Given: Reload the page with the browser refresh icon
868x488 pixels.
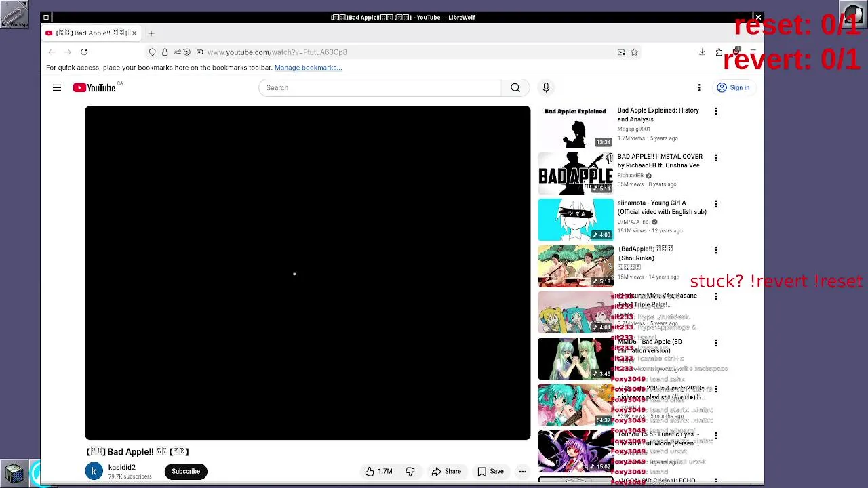Looking at the screenshot, I should pyautogui.click(x=84, y=52).
